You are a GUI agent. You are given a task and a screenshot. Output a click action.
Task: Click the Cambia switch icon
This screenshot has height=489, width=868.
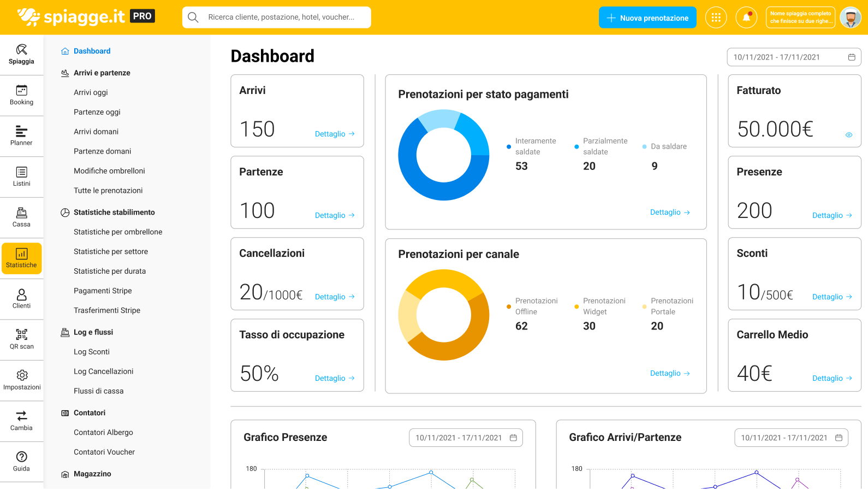(x=21, y=416)
